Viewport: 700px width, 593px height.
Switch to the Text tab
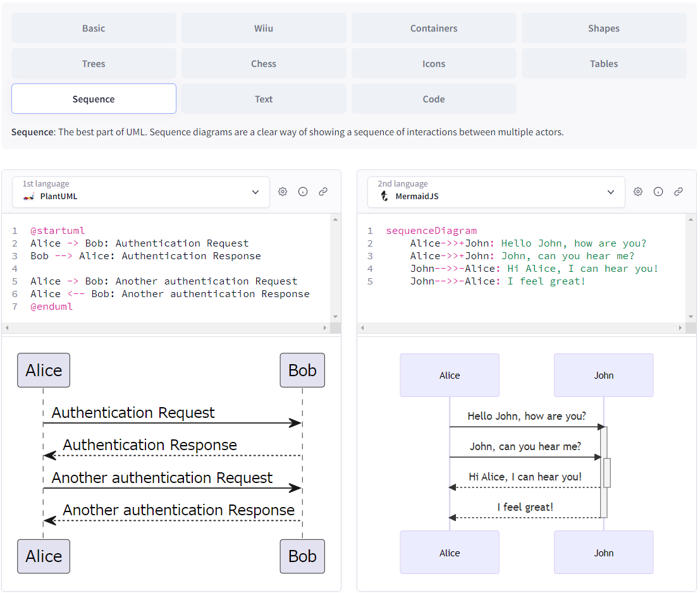pyautogui.click(x=264, y=99)
